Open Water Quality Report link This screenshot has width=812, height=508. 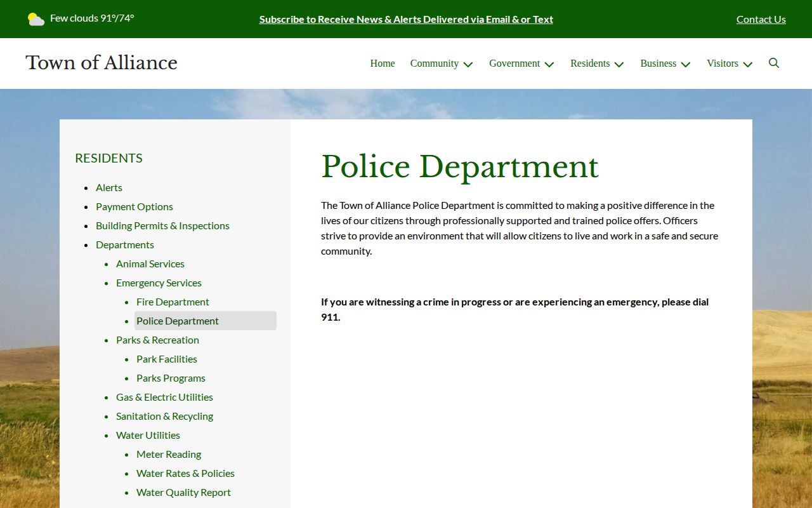click(x=183, y=492)
